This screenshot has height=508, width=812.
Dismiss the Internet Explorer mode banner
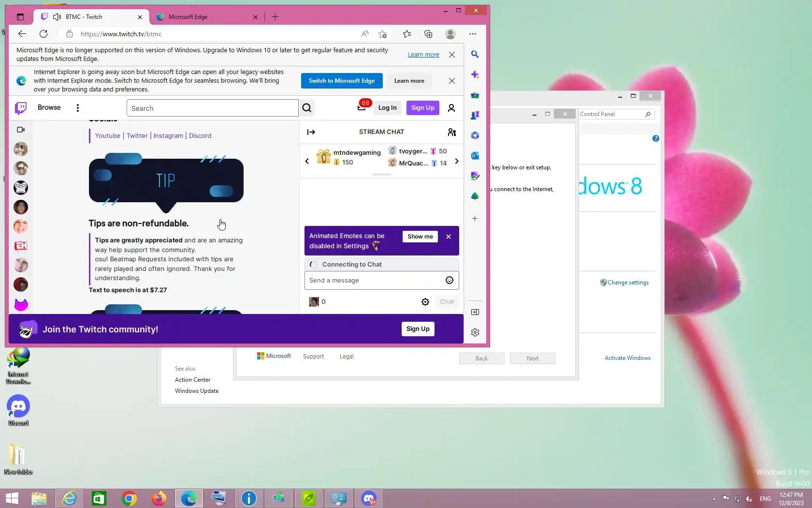(x=452, y=81)
